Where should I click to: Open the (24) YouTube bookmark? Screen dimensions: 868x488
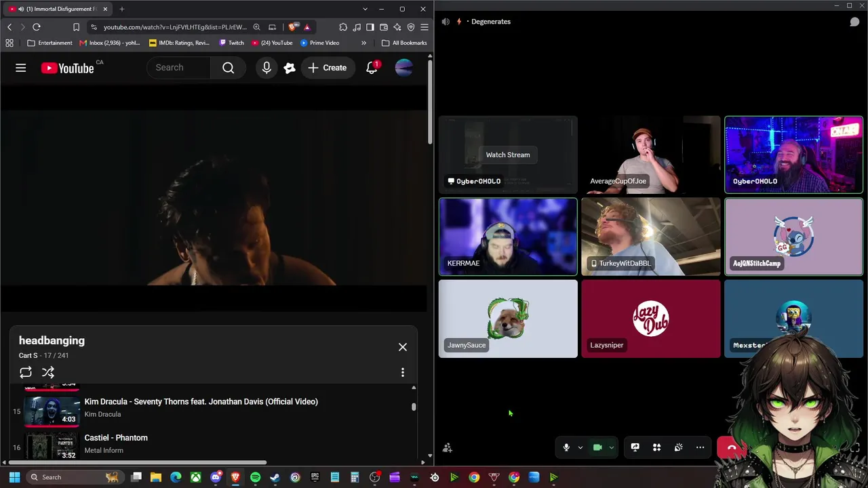(x=272, y=43)
